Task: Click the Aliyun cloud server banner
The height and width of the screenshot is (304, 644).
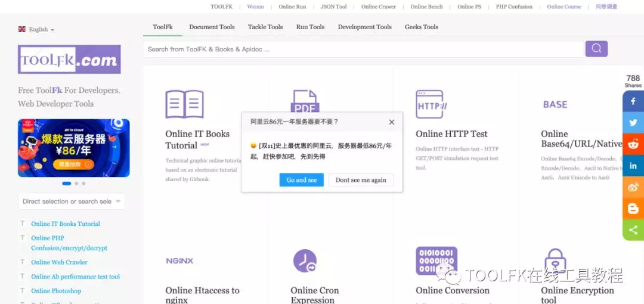Action: 74,148
